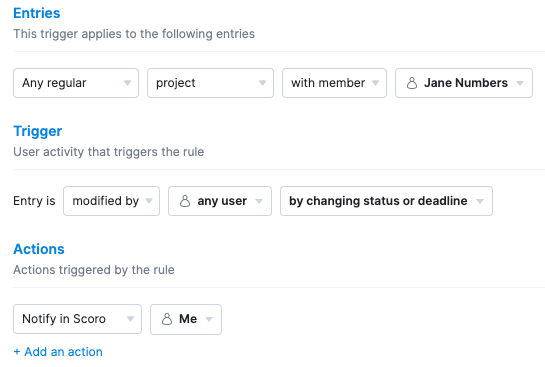Viewport: 545px width, 367px height.
Task: Open the Jane Numbers member selector
Action: 464,83
